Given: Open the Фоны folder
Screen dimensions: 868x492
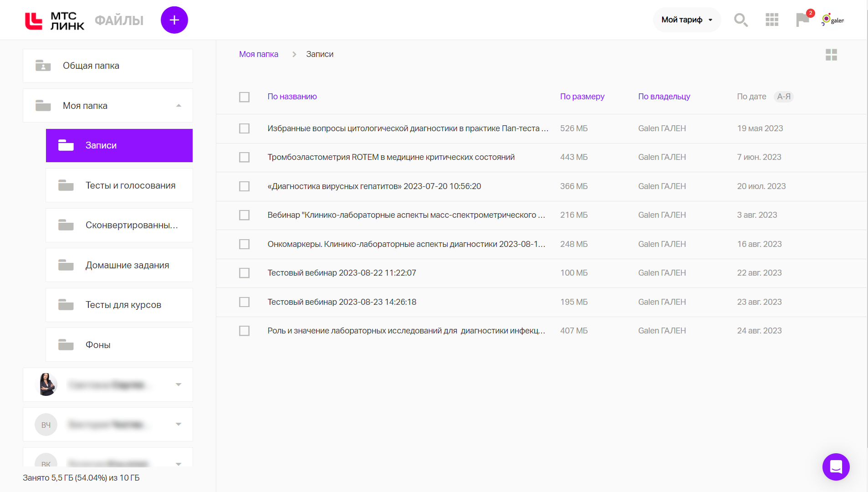Looking at the screenshot, I should [x=119, y=345].
